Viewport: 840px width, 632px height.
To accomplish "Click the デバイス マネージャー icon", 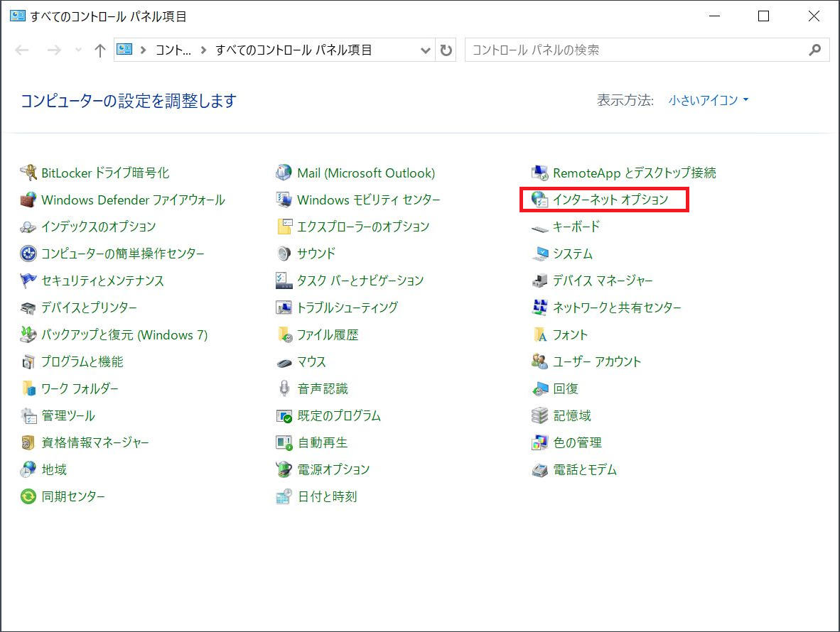I will click(539, 280).
